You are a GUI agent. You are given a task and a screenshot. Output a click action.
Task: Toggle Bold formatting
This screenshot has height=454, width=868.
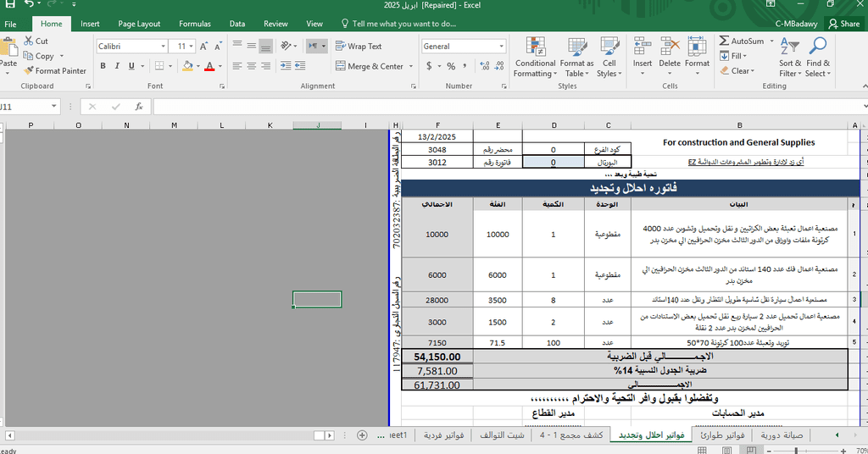[103, 66]
